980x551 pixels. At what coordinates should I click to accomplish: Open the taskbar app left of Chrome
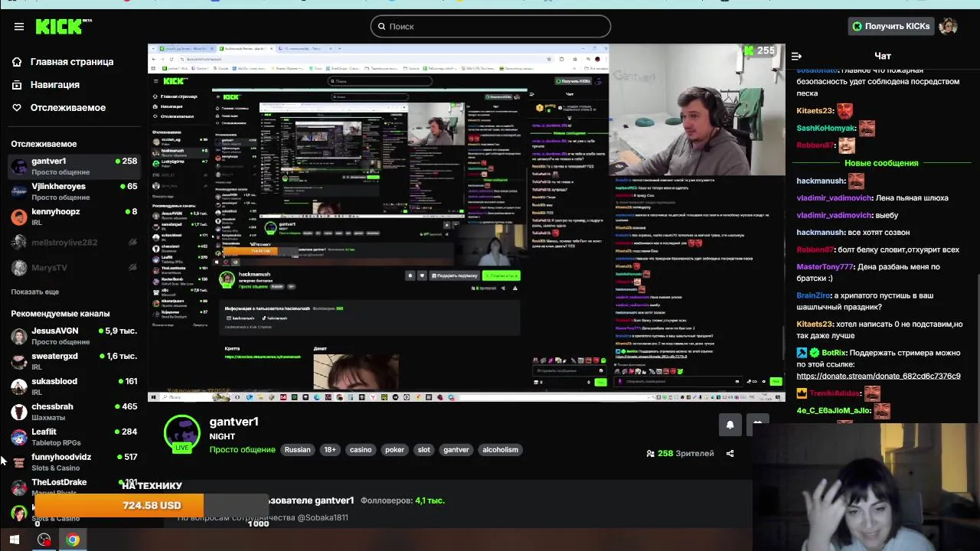point(44,540)
